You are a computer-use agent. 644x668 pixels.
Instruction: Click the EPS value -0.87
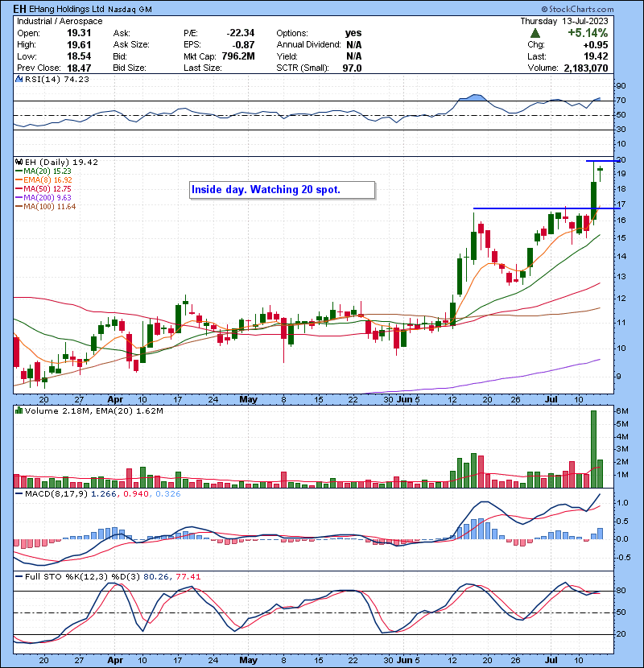(243, 44)
